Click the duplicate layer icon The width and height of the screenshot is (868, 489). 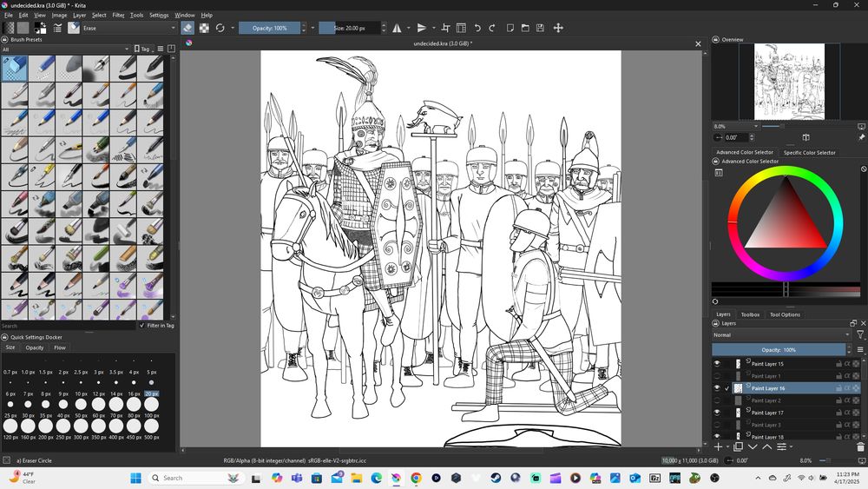(738, 446)
